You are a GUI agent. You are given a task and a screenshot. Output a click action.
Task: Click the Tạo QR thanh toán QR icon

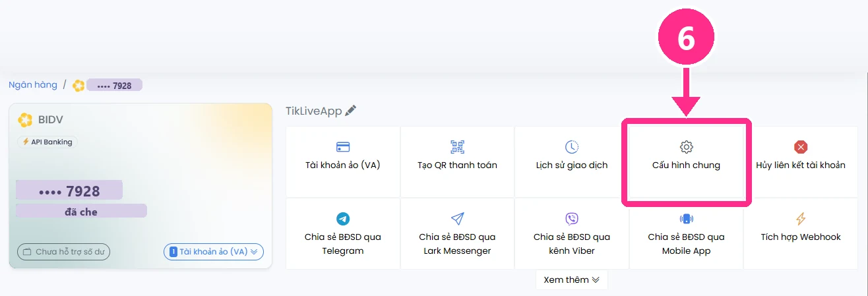point(457,147)
